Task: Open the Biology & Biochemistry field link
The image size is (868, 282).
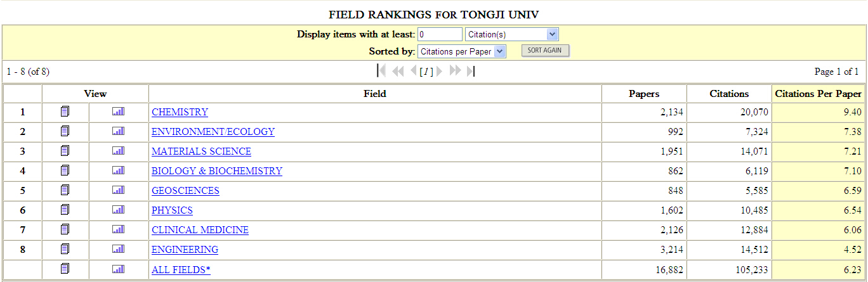Action: [216, 171]
